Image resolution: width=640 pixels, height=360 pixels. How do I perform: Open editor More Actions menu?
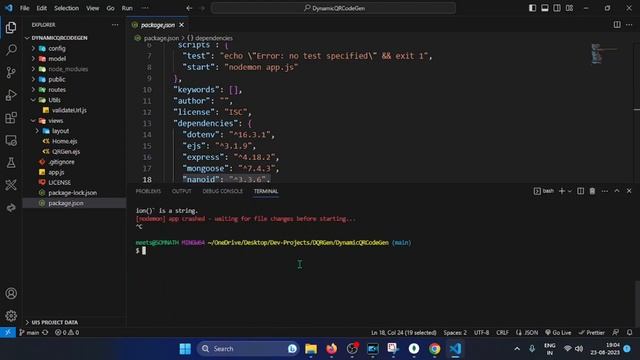coord(629,25)
